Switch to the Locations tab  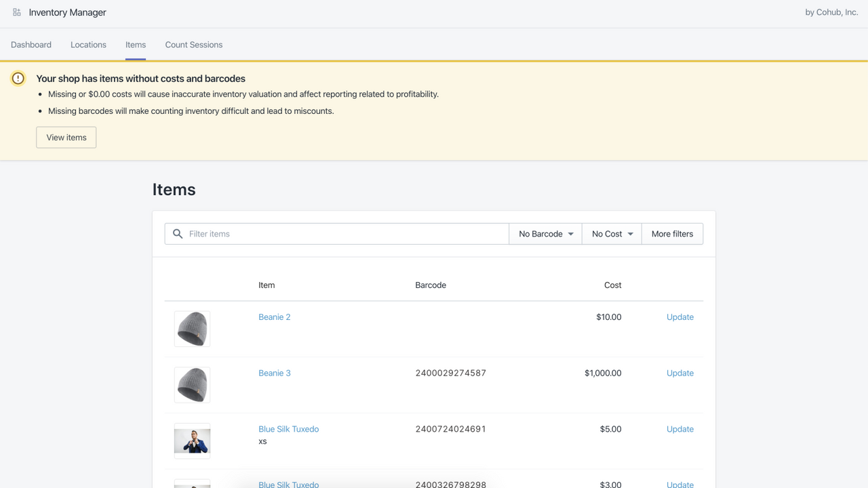(88, 45)
